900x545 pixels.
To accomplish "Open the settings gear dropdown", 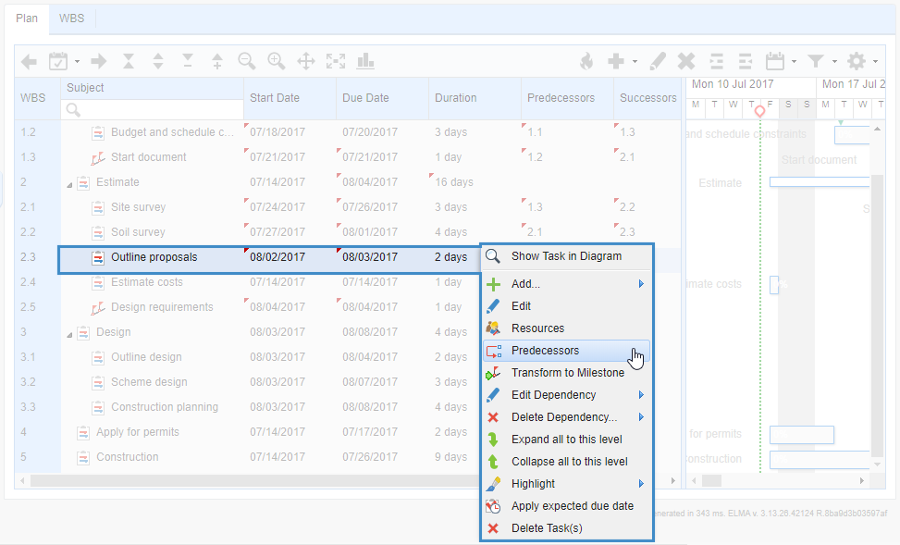I will [x=861, y=61].
